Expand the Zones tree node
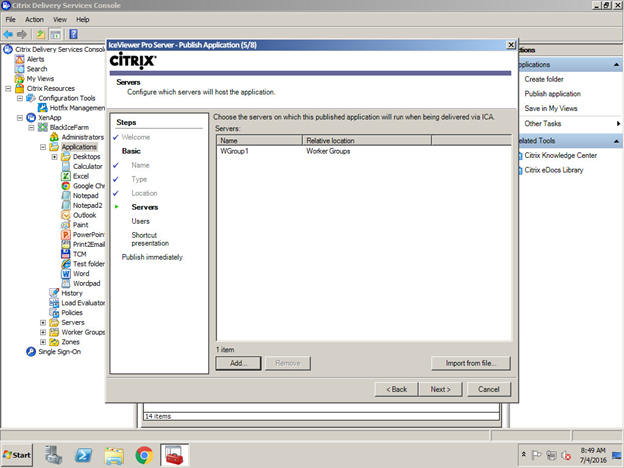 [x=43, y=342]
